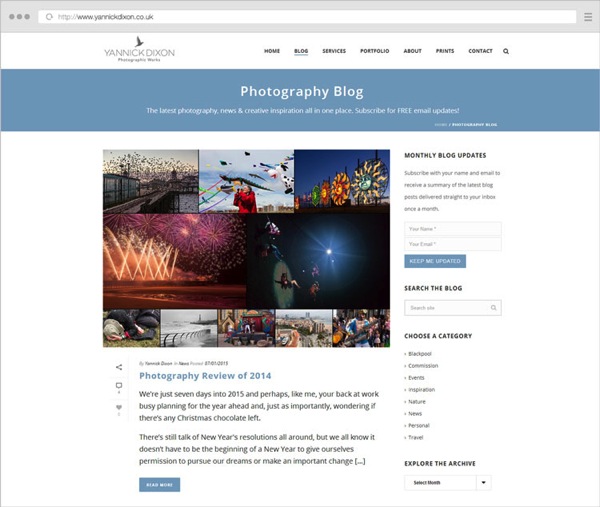Focus the Your Email input field

point(453,244)
